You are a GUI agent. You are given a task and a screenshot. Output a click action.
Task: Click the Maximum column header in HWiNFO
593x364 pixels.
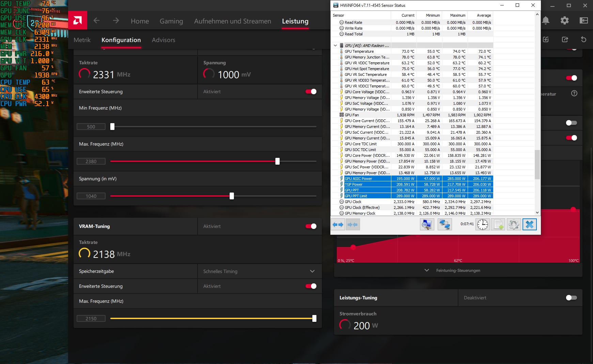tap(455, 15)
